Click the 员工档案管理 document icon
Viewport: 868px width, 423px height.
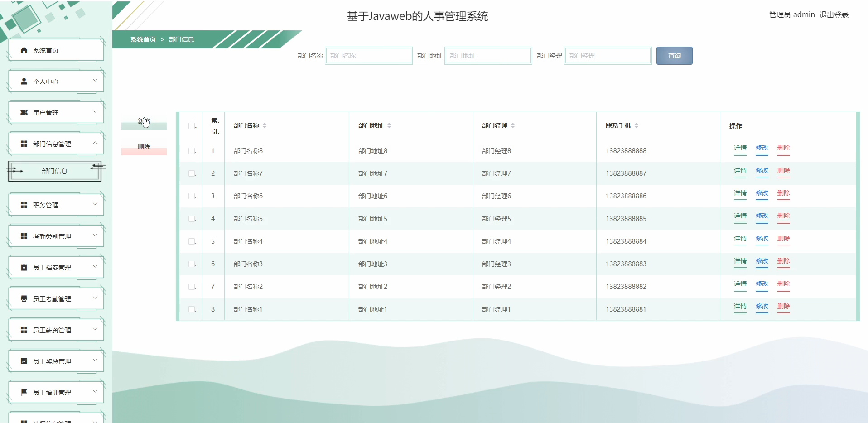click(x=23, y=267)
